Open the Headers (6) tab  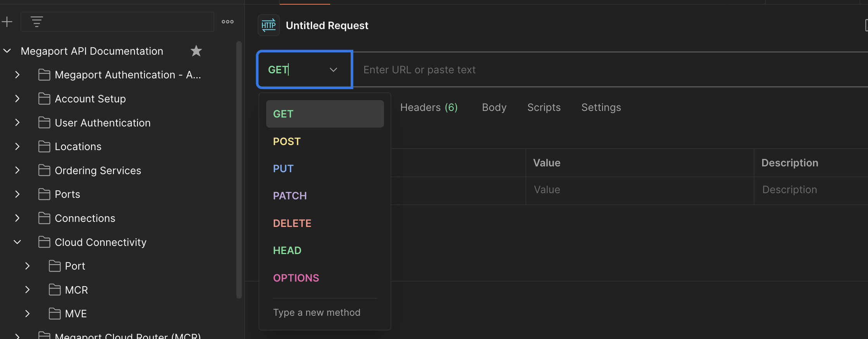click(429, 107)
